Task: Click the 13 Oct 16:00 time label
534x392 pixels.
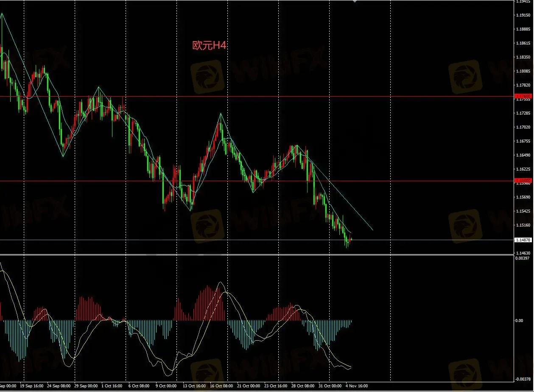Action: point(193,386)
